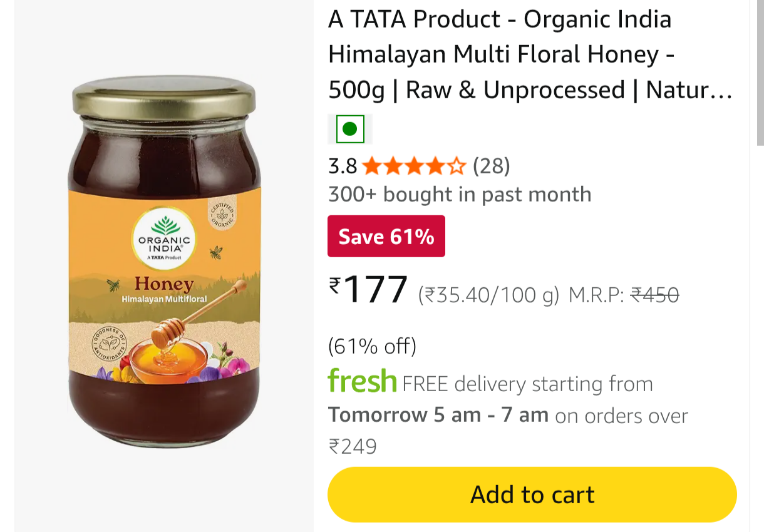Click the ₹177 price
Screen dimensions: 764x532
[x=369, y=290]
